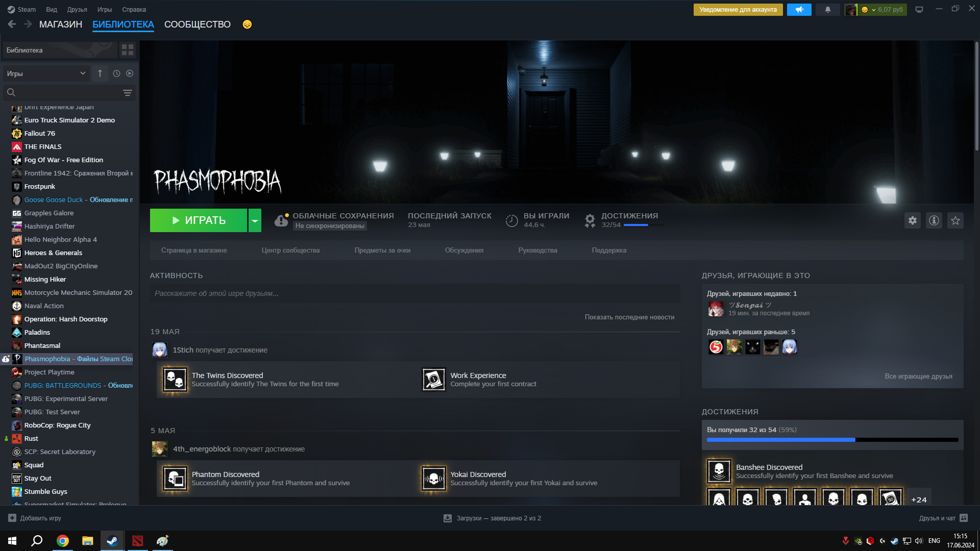The image size is (980, 551).
Task: Open Phantom Discovered achievement icon
Action: 175,479
